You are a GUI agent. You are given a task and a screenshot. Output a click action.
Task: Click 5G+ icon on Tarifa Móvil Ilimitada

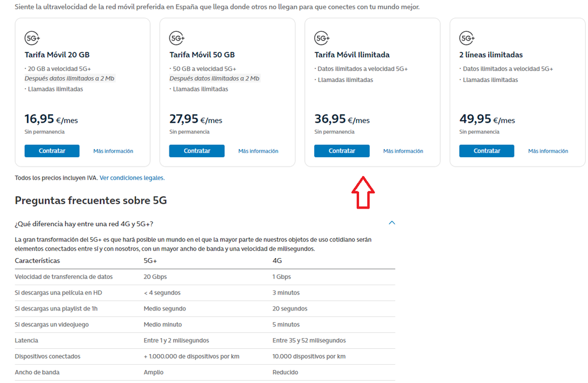[x=323, y=38]
